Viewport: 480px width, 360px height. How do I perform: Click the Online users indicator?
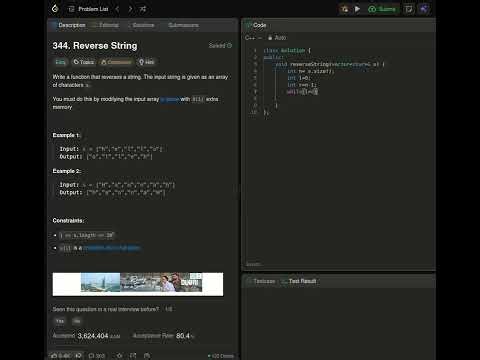click(x=221, y=356)
